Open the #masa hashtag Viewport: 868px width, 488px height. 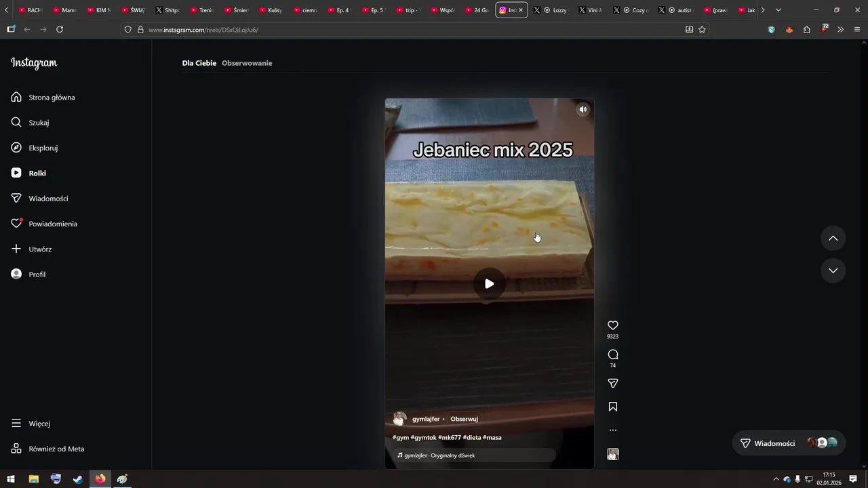point(492,438)
